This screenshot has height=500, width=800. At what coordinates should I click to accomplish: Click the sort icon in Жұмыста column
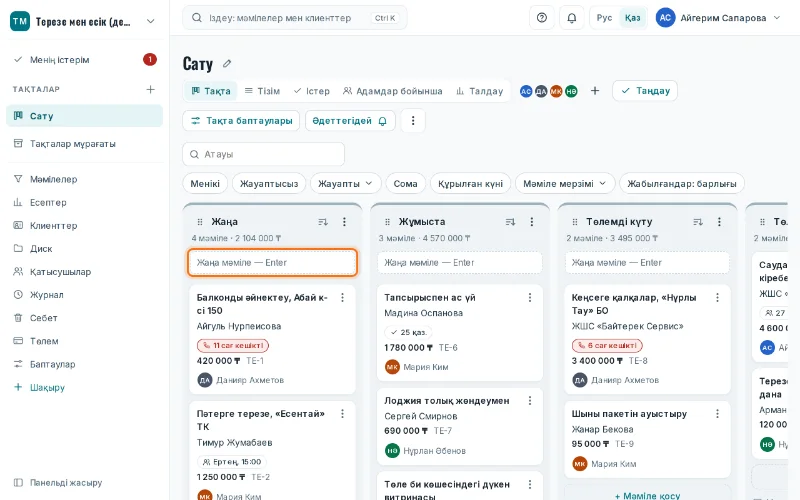point(510,221)
